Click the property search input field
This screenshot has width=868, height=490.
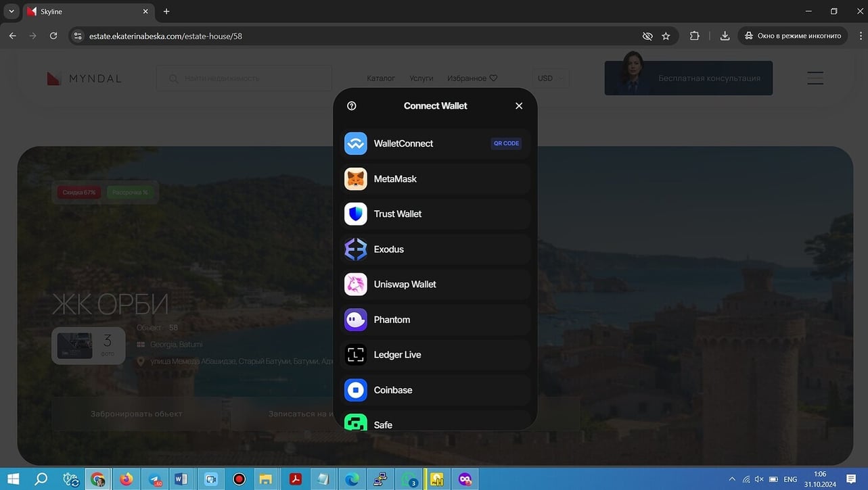(x=250, y=78)
